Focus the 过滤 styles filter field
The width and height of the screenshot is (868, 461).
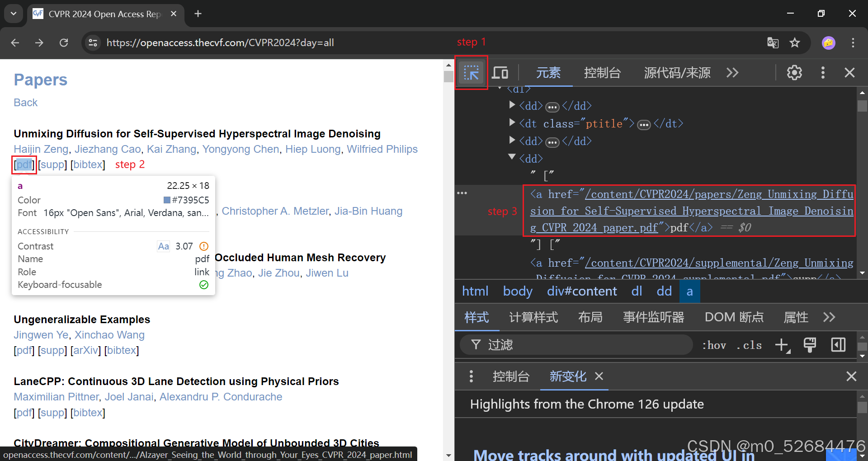click(x=576, y=345)
